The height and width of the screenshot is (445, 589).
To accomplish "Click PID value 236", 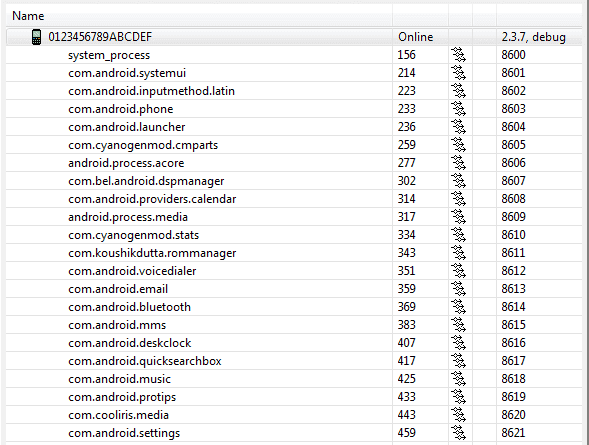I will (407, 127).
